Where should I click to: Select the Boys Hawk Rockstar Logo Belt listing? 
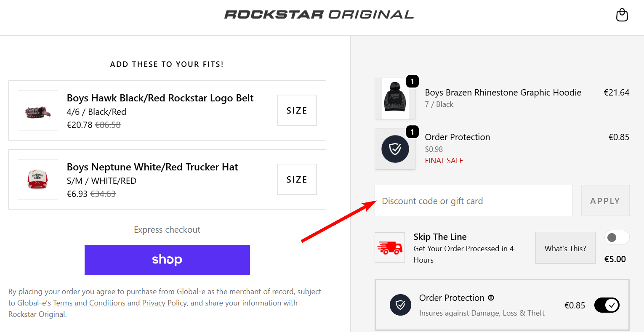coord(160,98)
